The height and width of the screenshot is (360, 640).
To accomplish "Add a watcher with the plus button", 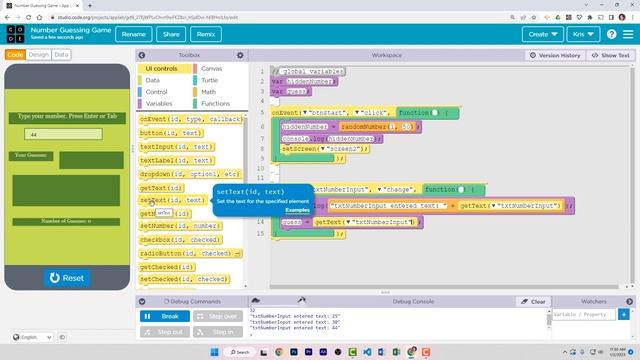I will [624, 314].
